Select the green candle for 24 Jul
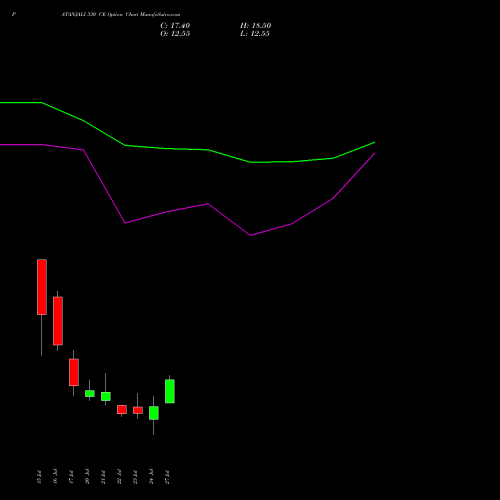Screen dimensions: 500x500 pyautogui.click(x=154, y=413)
